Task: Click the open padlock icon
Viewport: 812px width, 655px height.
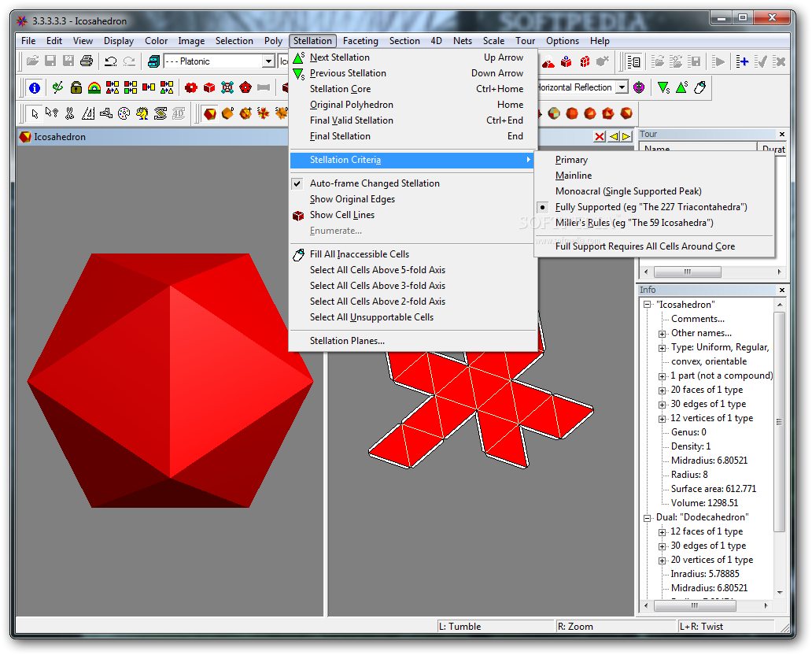Action: click(76, 87)
